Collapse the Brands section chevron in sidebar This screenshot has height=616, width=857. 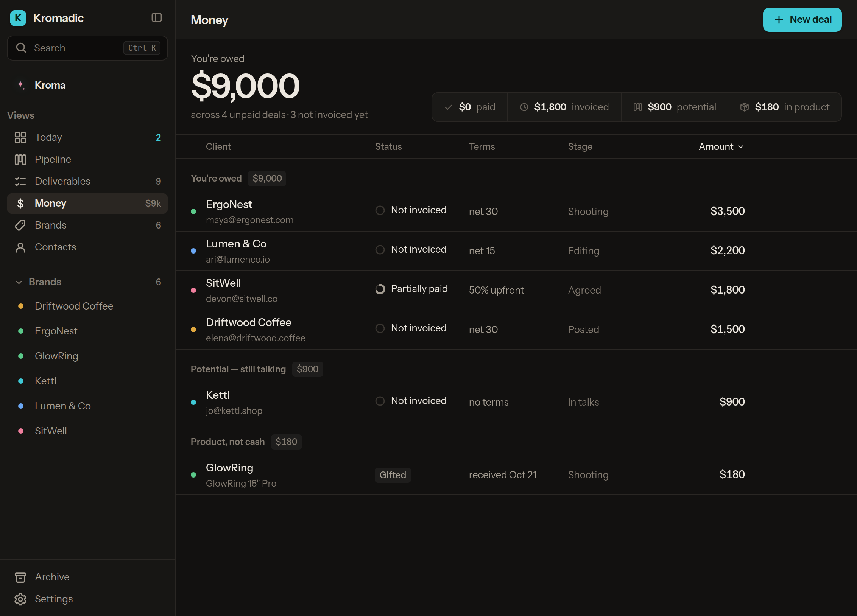pos(19,282)
